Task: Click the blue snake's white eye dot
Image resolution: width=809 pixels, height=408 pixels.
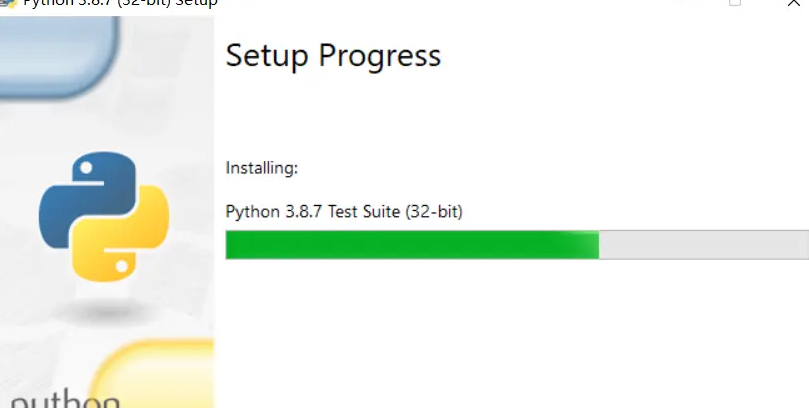Action: coord(86,168)
